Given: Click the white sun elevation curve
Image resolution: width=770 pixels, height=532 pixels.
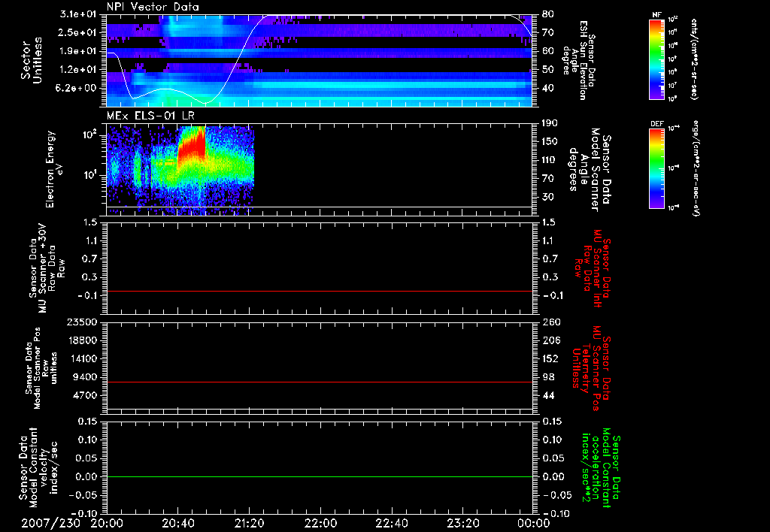Looking at the screenshot, I should click(241, 59).
